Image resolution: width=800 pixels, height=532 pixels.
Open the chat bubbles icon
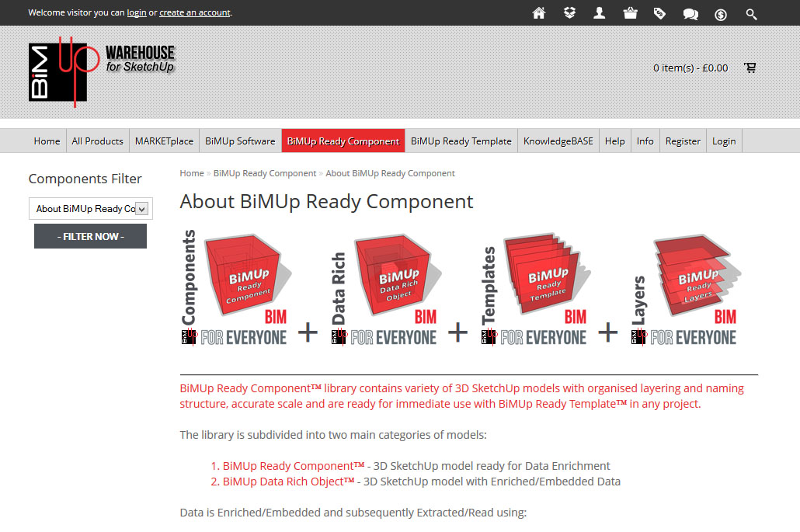pyautogui.click(x=690, y=14)
